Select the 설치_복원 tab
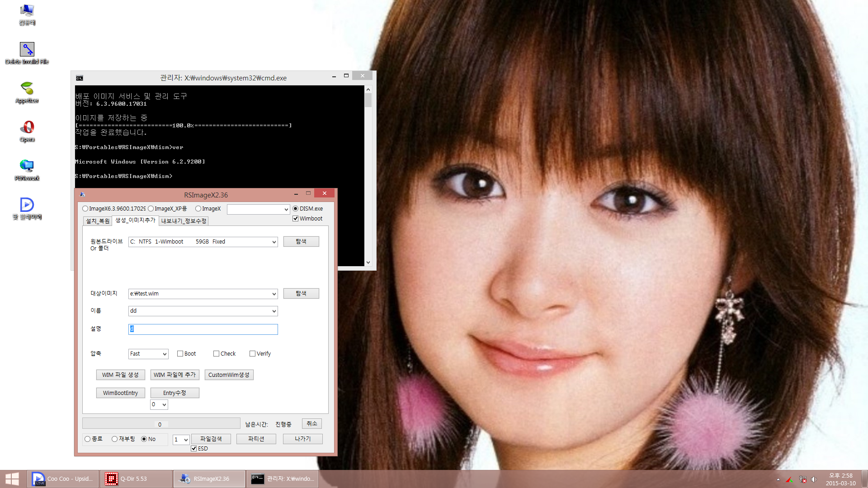Screen dimensions: 868x488 click(x=97, y=221)
